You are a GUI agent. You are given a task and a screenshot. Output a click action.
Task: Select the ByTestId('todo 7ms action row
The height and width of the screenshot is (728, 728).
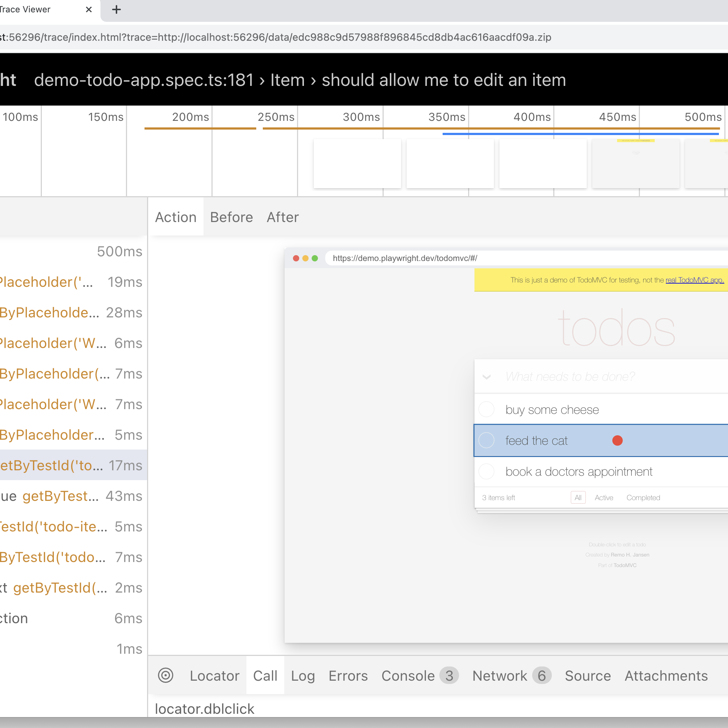pos(74,557)
